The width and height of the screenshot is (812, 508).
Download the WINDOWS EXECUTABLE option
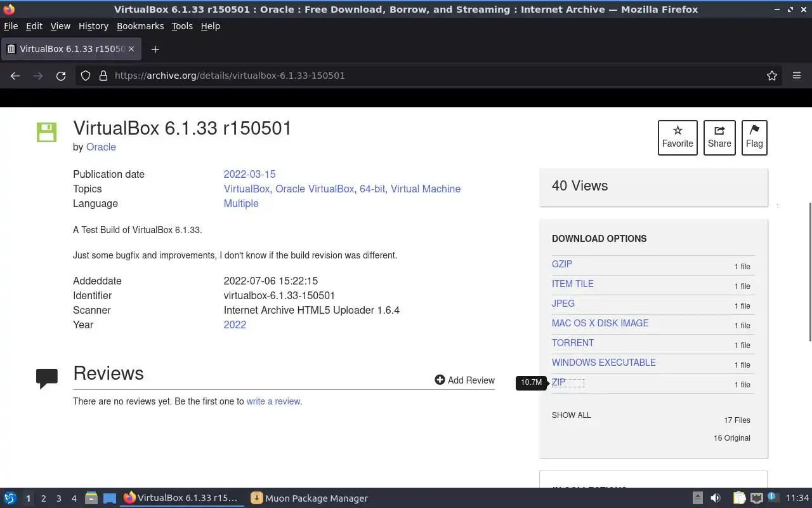click(604, 363)
